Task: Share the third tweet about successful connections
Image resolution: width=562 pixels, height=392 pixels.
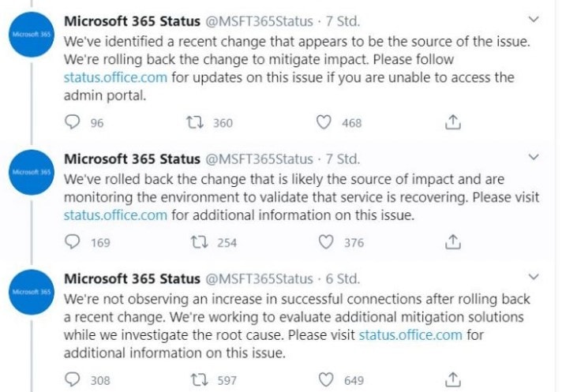Action: click(453, 380)
